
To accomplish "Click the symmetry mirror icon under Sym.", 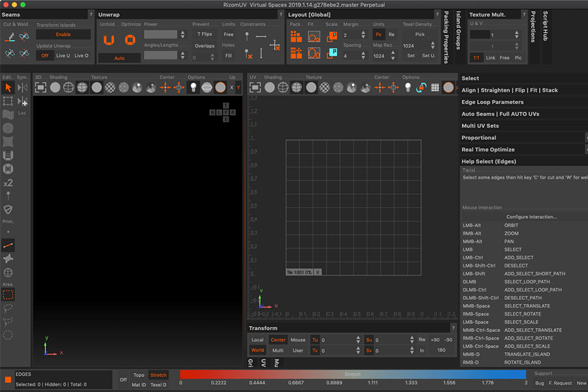I will [22, 88].
